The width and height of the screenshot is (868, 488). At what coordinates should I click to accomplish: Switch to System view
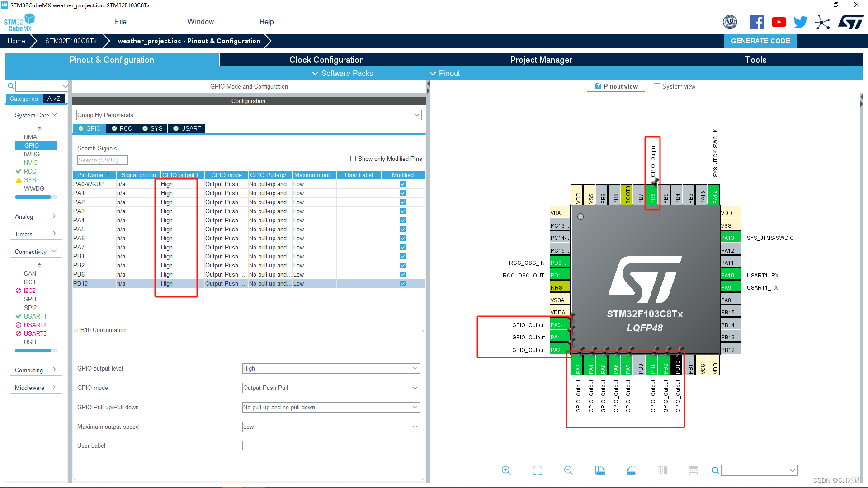coord(675,86)
